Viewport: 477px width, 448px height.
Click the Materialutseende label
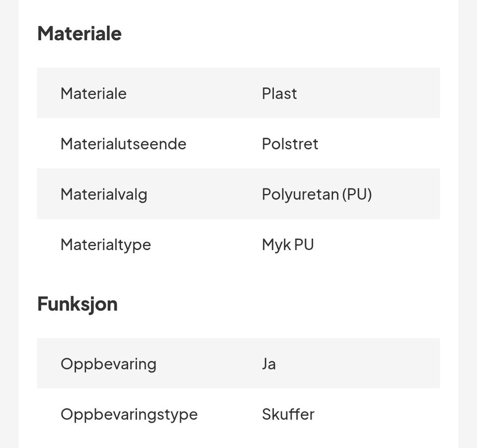pyautogui.click(x=123, y=144)
